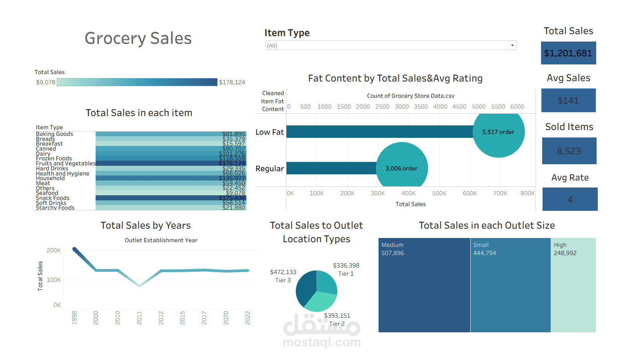Select the Sold Items 8,523 card

click(569, 151)
